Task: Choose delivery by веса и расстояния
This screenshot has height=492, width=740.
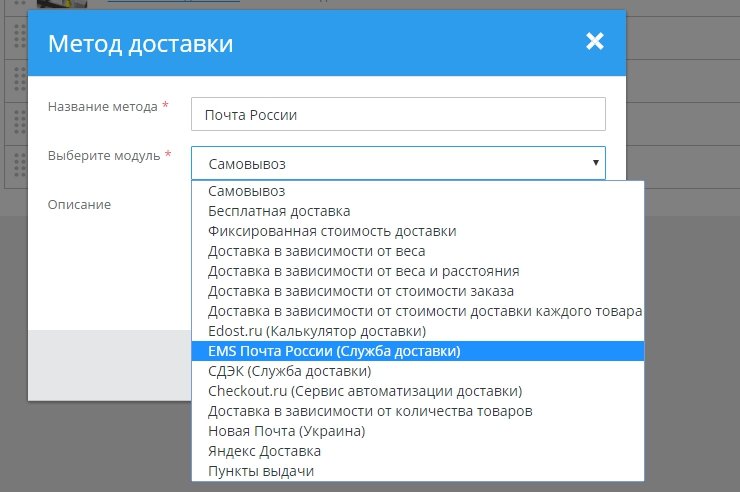Action: click(x=363, y=270)
